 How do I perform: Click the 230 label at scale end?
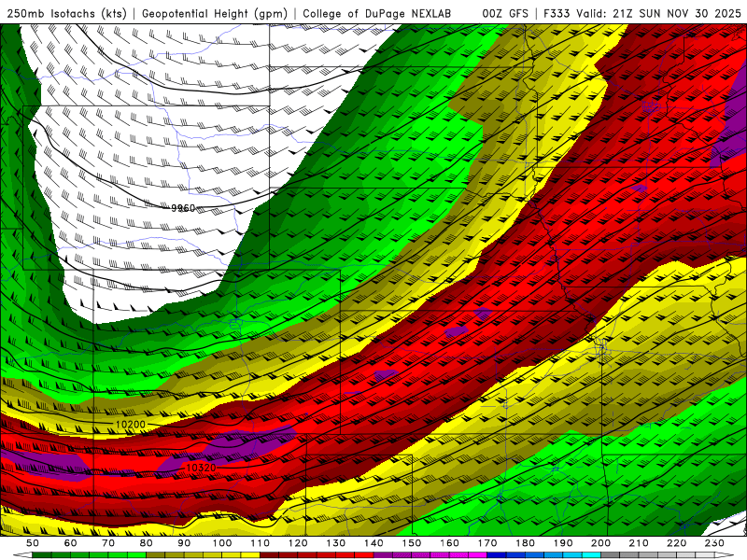pos(714,543)
